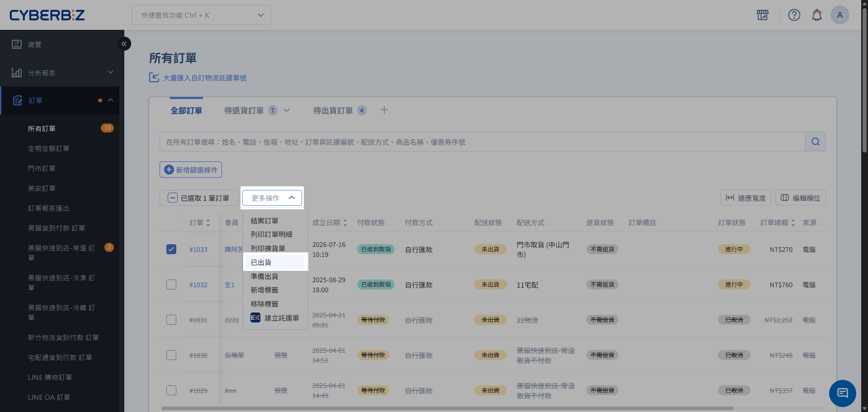Open the 快速查找功能 quick search dropdown
Image resolution: width=868 pixels, height=412 pixels.
(202, 15)
